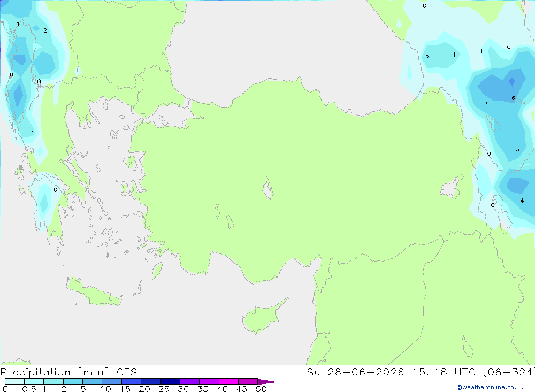
Task: Click the "20" legend scale label
Action: coord(144,389)
